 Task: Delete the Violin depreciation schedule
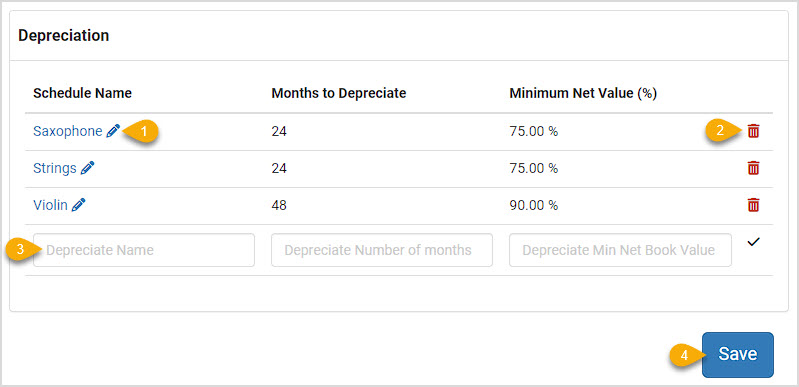[x=753, y=205]
